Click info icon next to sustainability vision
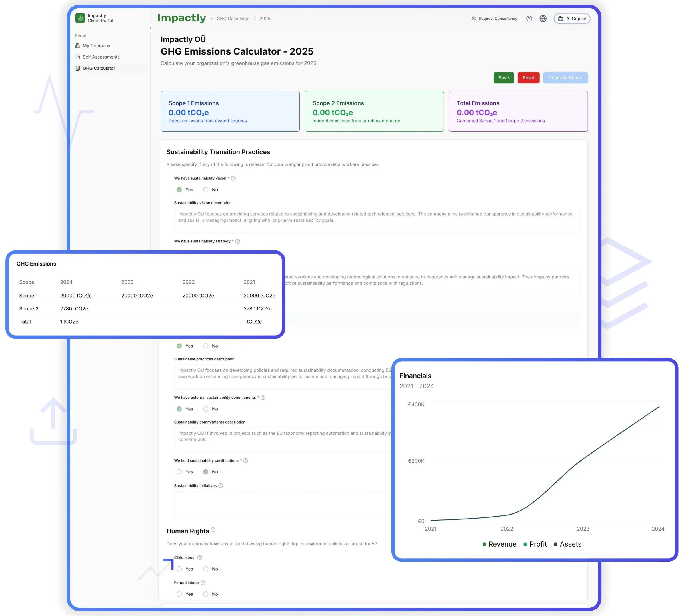This screenshot has height=616, width=684. pyautogui.click(x=233, y=178)
